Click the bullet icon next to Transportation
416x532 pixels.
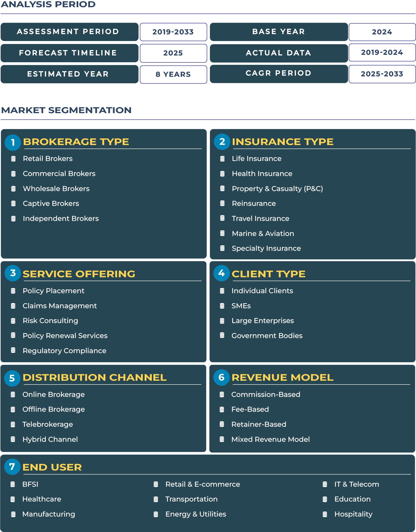point(156,499)
